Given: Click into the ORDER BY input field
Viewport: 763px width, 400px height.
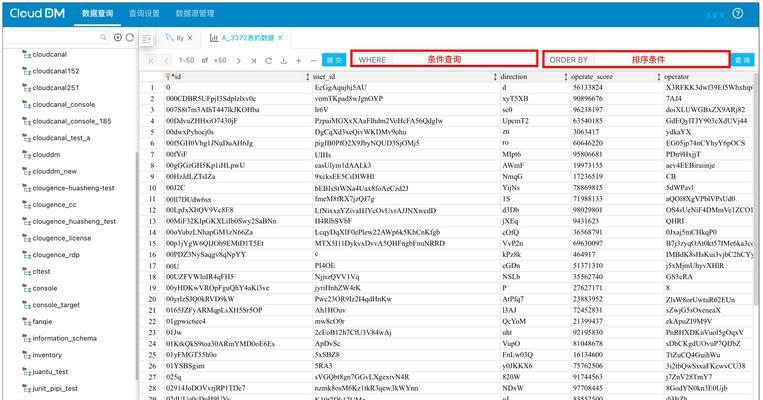Looking at the screenshot, I should [660, 59].
